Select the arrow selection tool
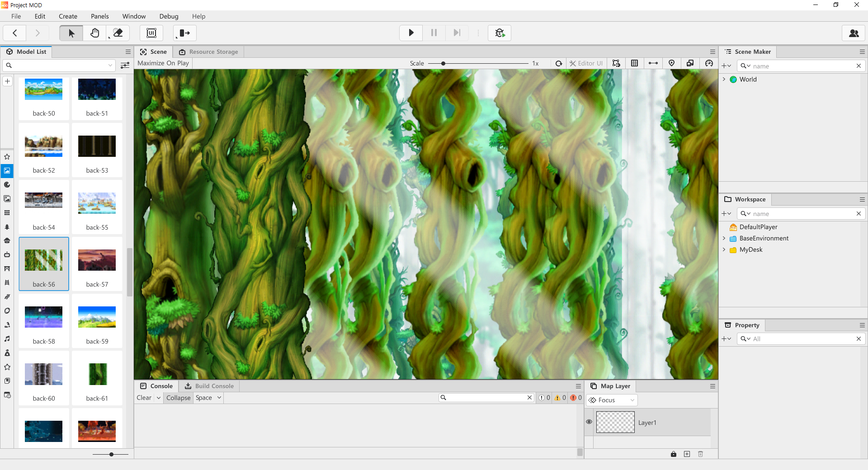The height and width of the screenshot is (470, 868). point(71,33)
